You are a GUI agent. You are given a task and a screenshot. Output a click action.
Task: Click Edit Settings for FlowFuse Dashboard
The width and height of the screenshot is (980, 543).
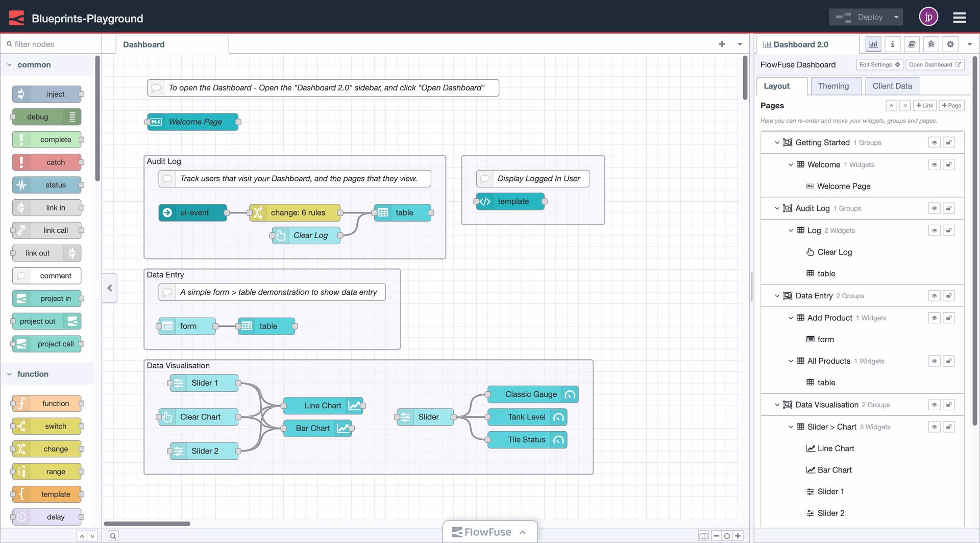[879, 64]
